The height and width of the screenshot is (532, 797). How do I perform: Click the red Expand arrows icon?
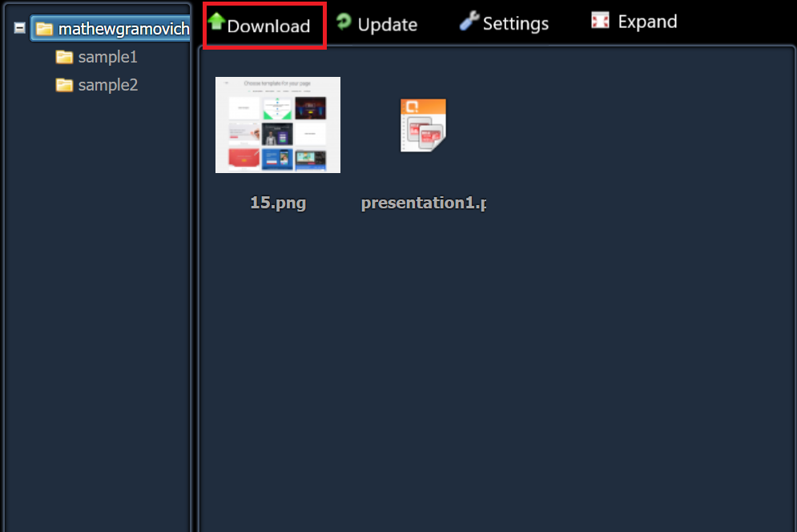point(600,20)
